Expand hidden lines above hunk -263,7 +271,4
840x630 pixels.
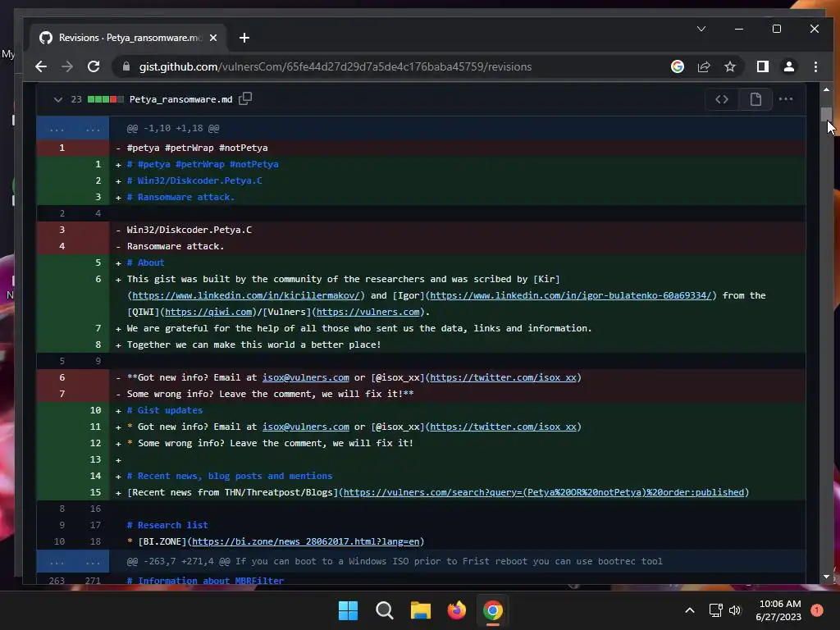pos(73,561)
